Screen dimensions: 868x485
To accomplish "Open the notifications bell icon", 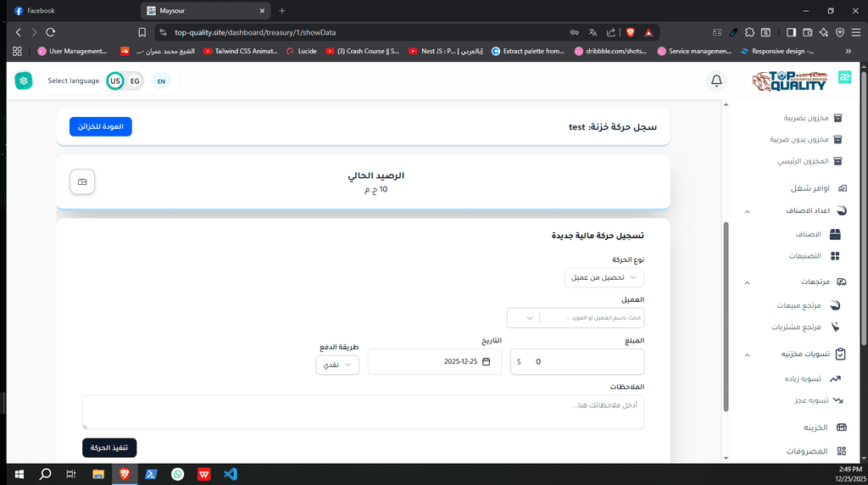I will click(716, 81).
